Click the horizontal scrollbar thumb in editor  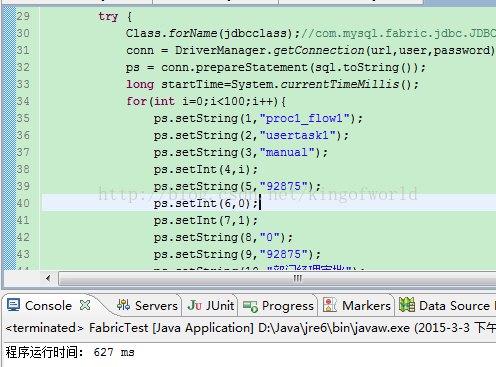tap(277, 278)
